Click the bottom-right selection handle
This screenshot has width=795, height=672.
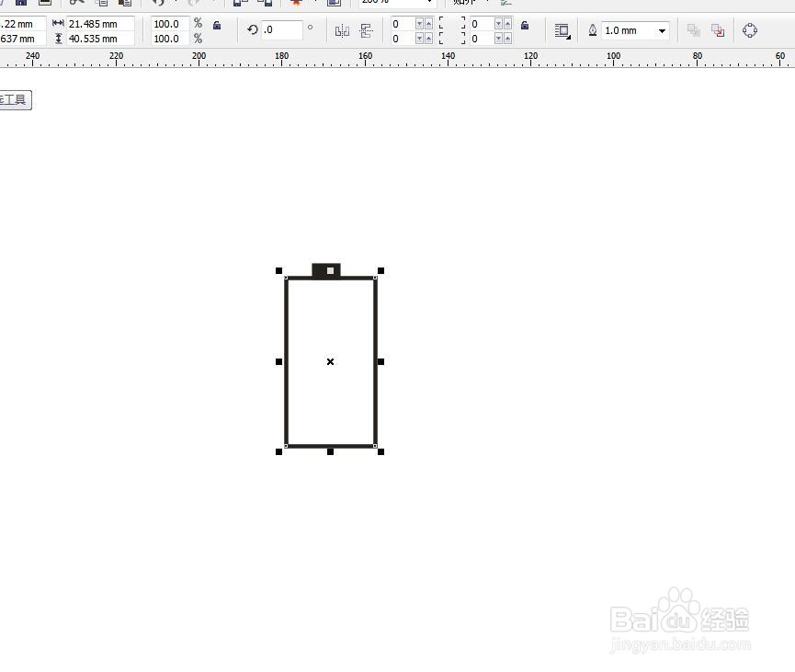click(x=381, y=452)
